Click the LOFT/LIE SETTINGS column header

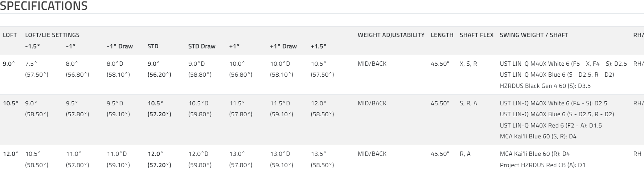coord(52,35)
